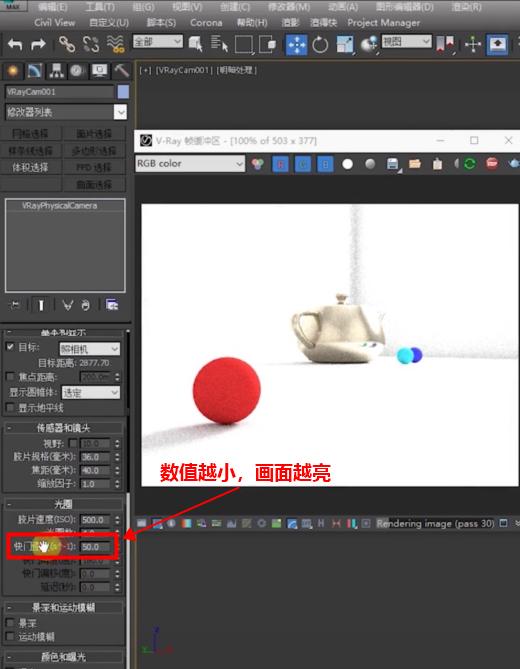Toggle the red channel in V-Ray buffer
The height and width of the screenshot is (669, 520).
coord(280,164)
